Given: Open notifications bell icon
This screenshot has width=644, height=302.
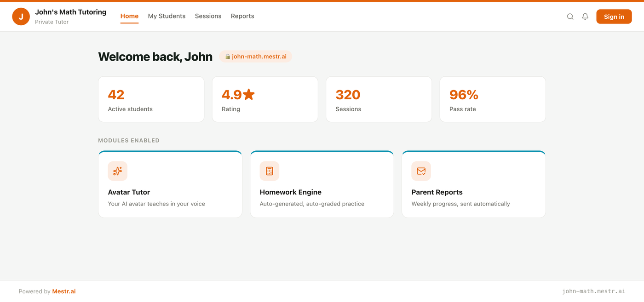Looking at the screenshot, I should (x=585, y=17).
